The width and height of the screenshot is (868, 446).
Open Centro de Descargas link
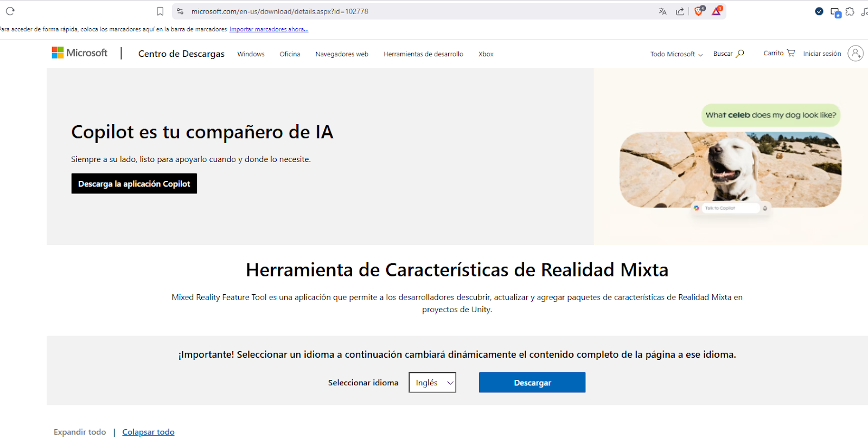[181, 54]
